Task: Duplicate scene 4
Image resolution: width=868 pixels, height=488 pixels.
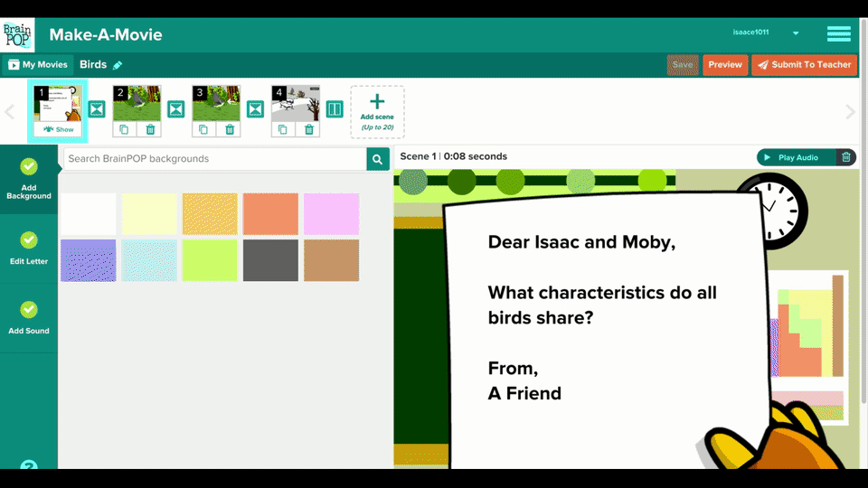Action: click(282, 129)
